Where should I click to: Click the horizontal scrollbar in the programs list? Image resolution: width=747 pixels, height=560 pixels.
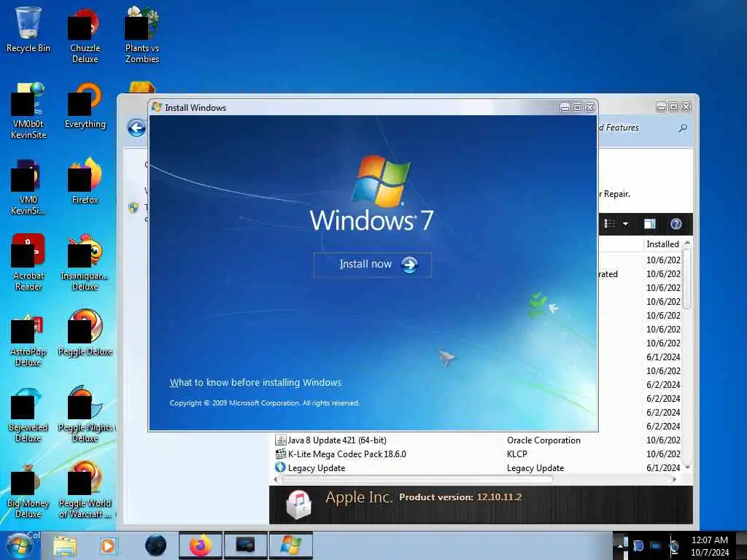418,480
